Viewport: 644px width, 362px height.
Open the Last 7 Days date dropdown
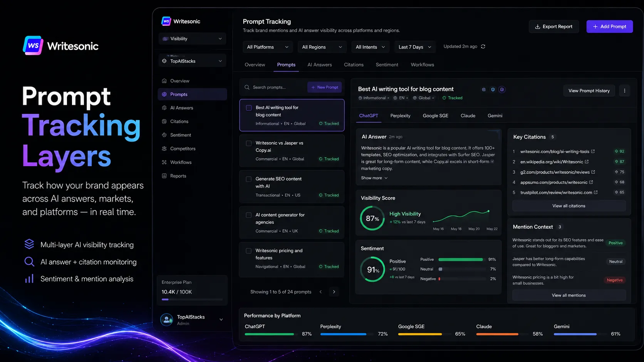click(415, 47)
